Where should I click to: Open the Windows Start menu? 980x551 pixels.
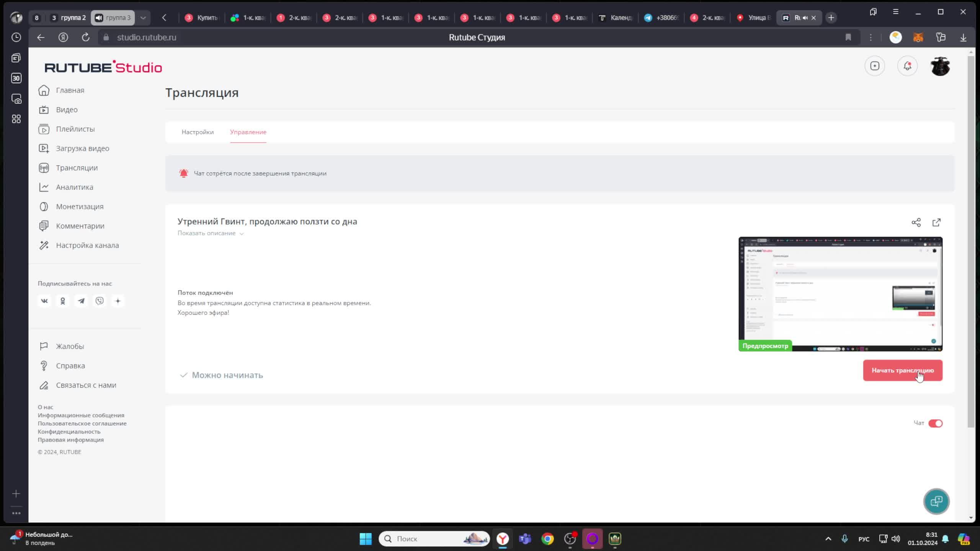click(366, 539)
